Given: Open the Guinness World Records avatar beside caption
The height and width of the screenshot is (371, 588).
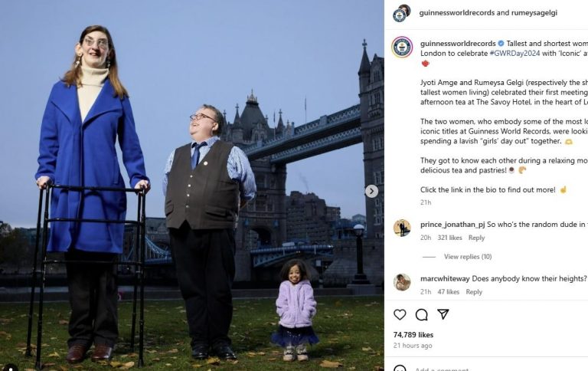Looking at the screenshot, I should tap(402, 47).
